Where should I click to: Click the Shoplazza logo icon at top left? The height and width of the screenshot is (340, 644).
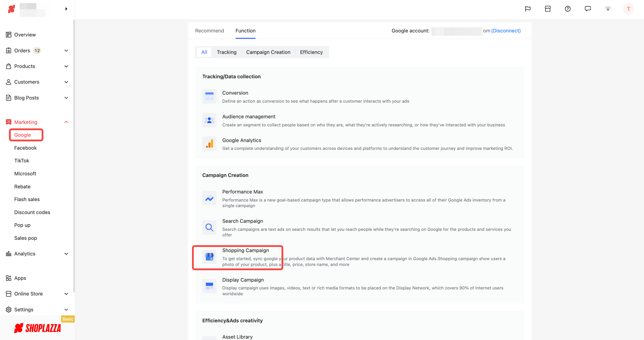click(11, 9)
